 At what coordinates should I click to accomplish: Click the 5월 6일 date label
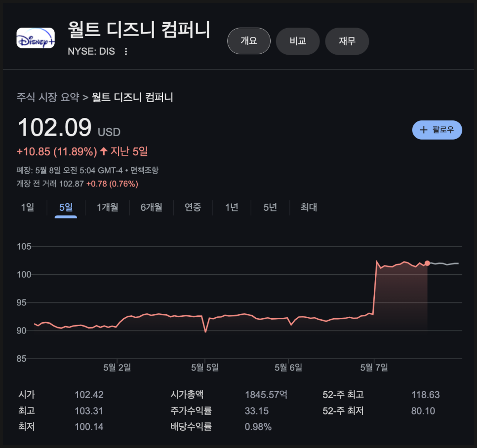pyautogui.click(x=288, y=368)
